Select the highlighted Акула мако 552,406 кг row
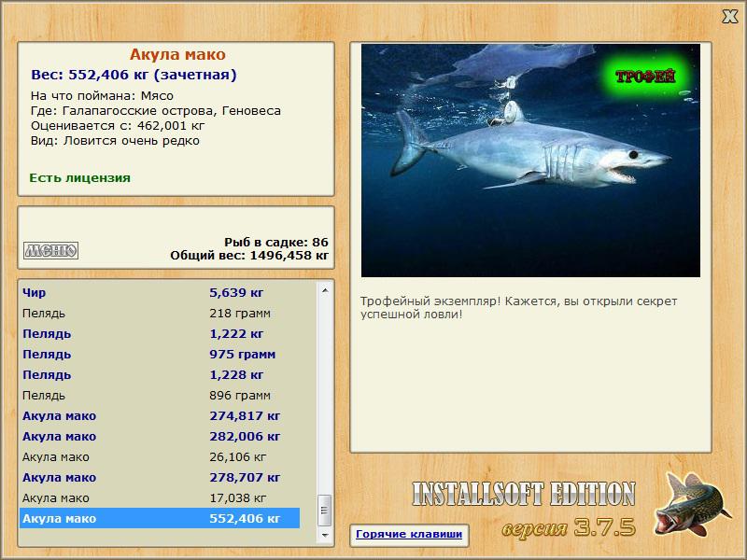This screenshot has height=560, width=747. pyautogui.click(x=160, y=518)
